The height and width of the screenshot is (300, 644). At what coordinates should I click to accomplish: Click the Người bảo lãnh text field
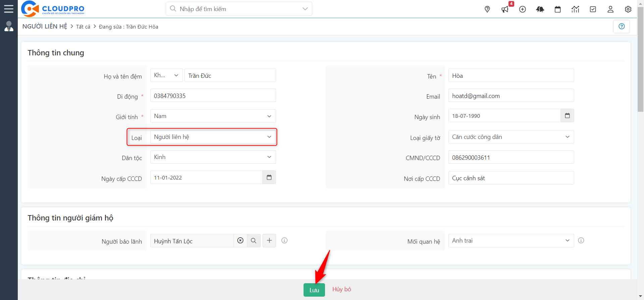pyautogui.click(x=192, y=241)
